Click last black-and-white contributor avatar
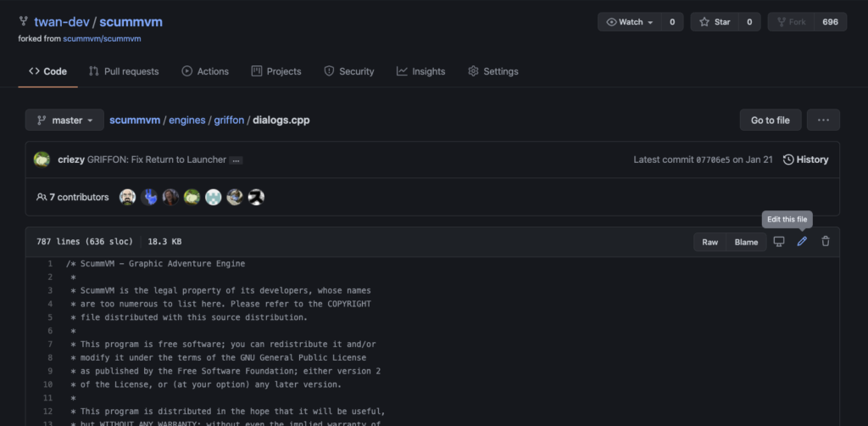This screenshot has height=426, width=868. pos(256,197)
